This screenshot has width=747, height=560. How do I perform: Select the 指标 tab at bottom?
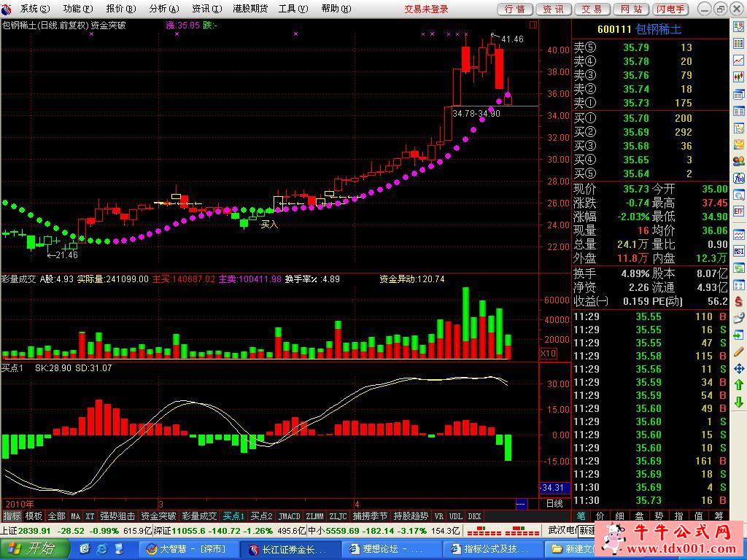[12, 516]
